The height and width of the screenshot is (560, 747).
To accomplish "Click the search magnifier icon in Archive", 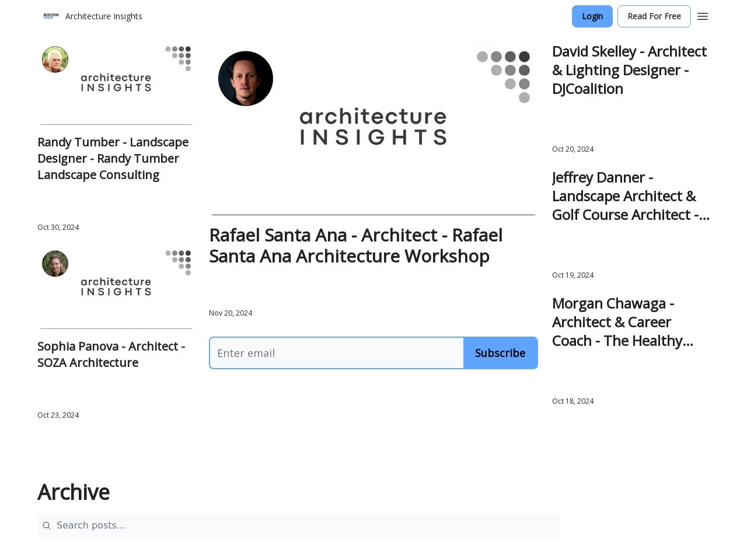I will (47, 526).
